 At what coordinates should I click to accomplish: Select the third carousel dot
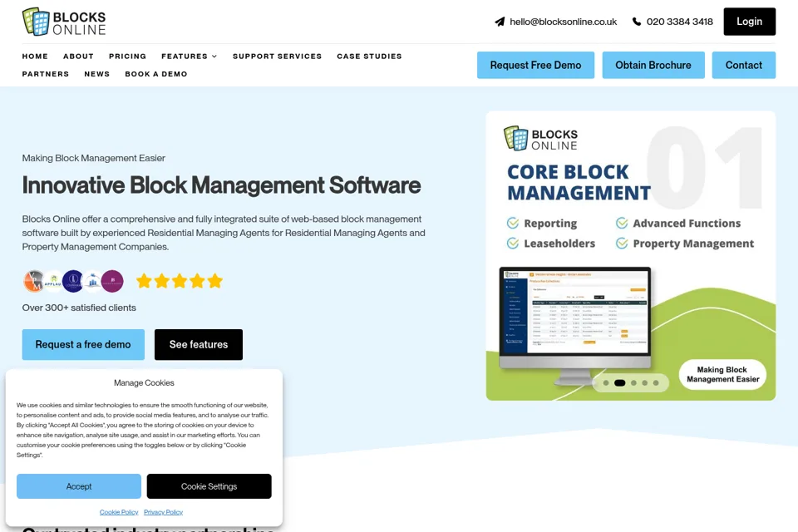pyautogui.click(x=633, y=383)
